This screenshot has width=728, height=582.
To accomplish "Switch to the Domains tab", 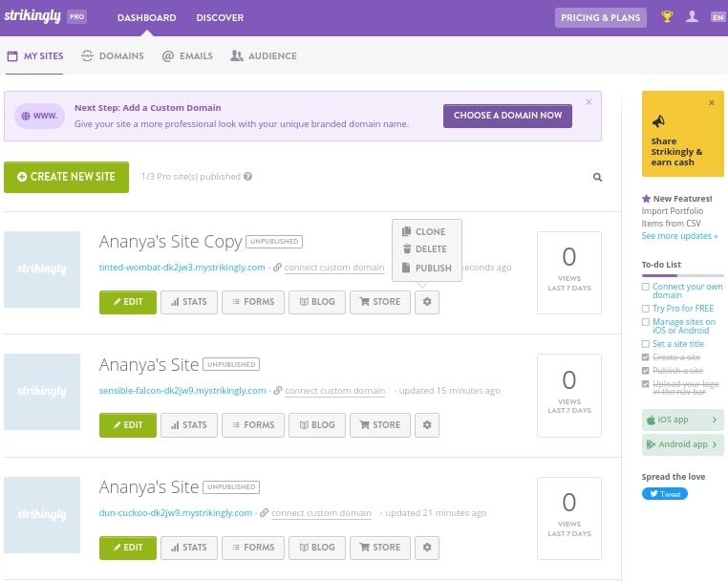I will 113,56.
